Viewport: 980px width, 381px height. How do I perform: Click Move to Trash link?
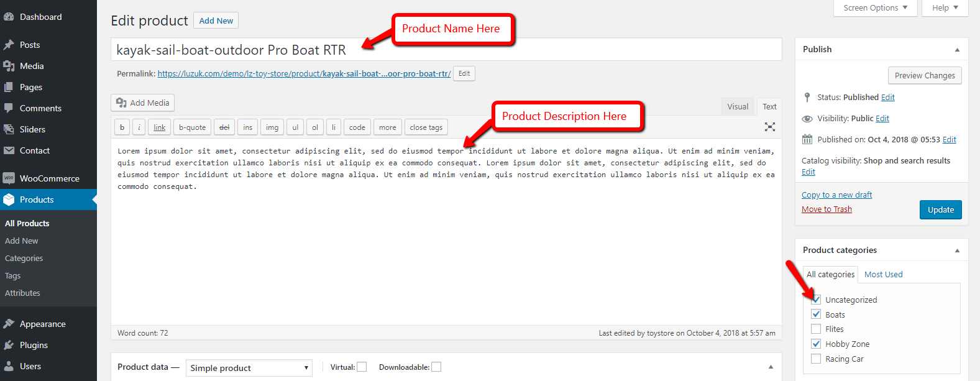(827, 209)
